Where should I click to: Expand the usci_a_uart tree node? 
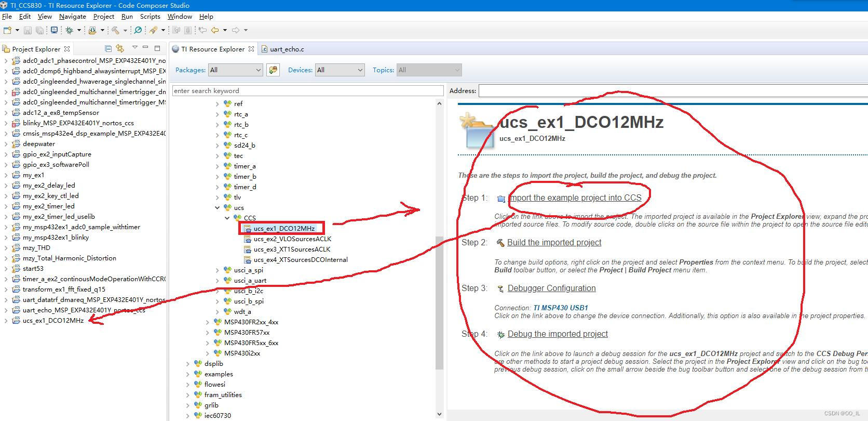[x=218, y=280]
